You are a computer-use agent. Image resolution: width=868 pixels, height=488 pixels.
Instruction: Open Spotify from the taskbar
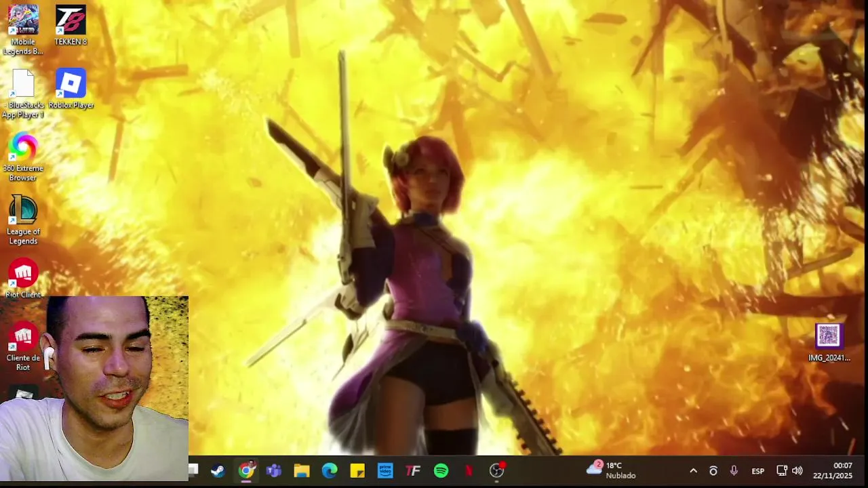coord(441,470)
